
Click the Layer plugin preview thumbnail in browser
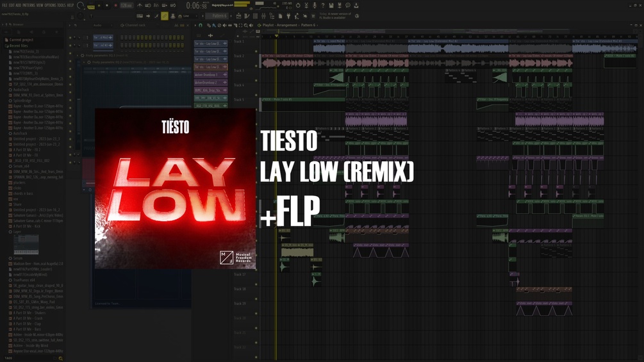coord(26,245)
